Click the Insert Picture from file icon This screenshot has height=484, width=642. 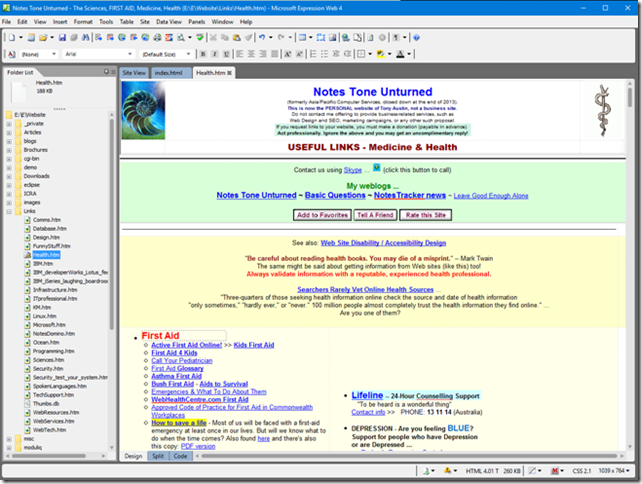pyautogui.click(x=332, y=38)
